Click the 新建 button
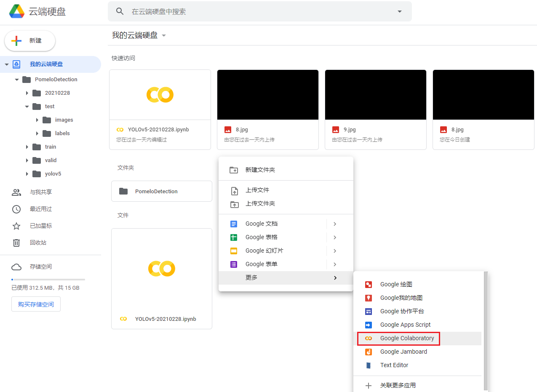The width and height of the screenshot is (537, 392). point(30,41)
